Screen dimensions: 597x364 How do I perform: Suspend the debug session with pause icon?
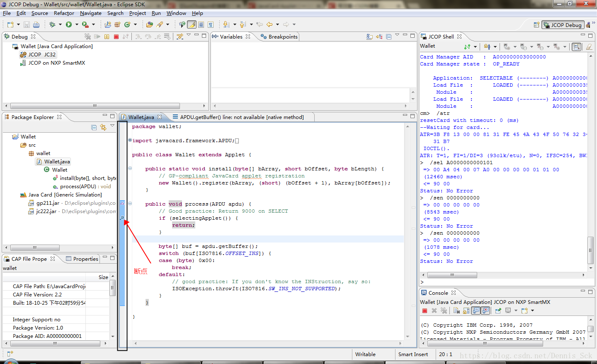click(107, 36)
